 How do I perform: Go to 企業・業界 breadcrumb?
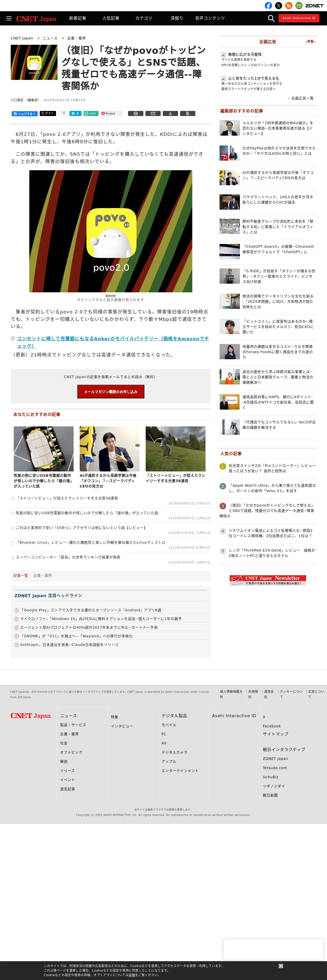(76, 38)
